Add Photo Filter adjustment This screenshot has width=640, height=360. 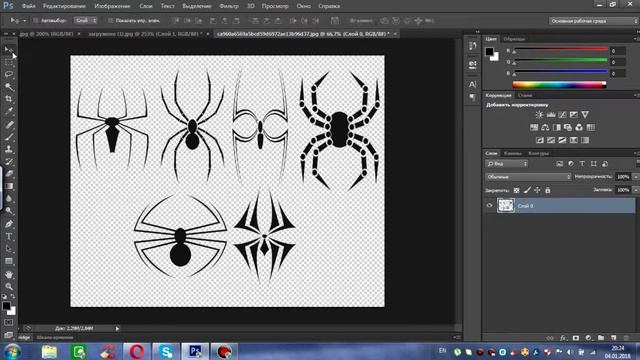[568, 127]
